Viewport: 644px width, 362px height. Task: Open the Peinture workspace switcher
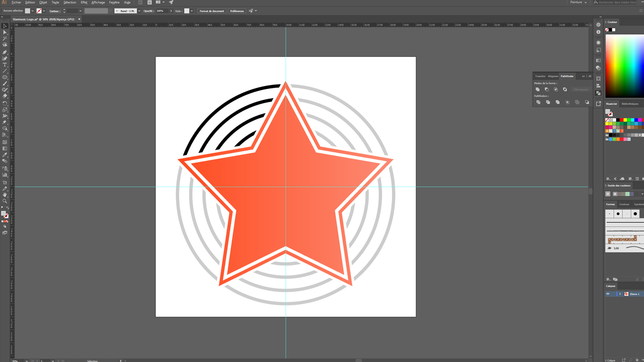[578, 2]
